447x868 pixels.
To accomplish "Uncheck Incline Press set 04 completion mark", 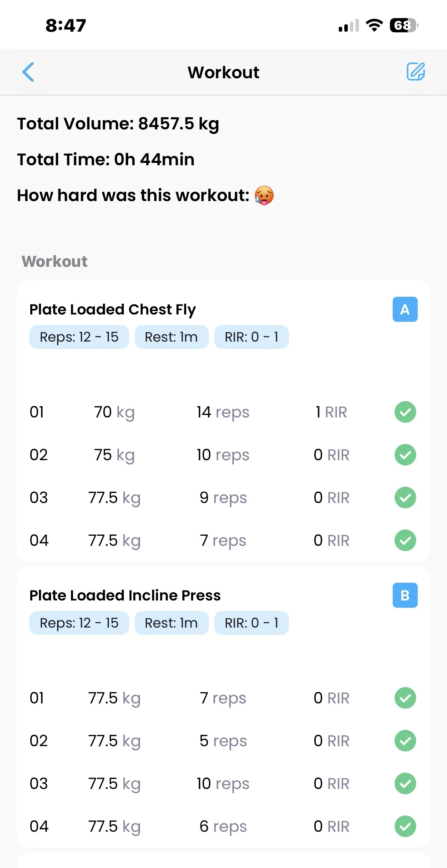I will 405,826.
